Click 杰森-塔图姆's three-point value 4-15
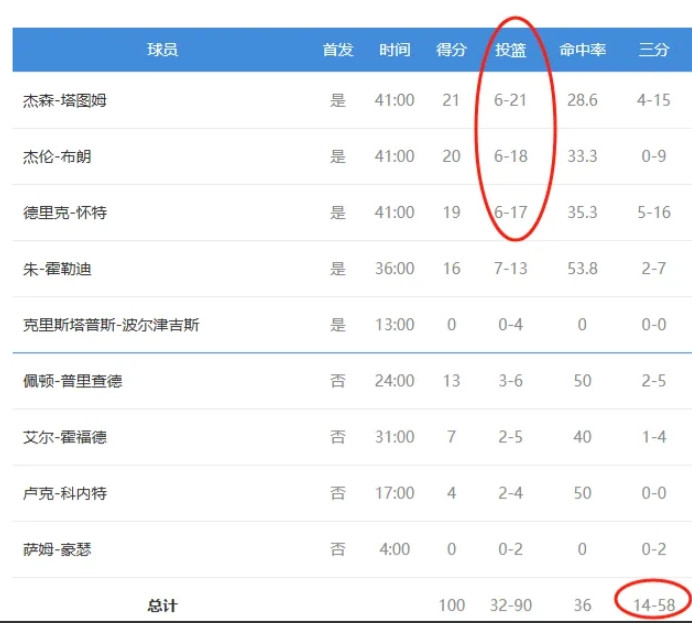The image size is (692, 623). point(654,100)
